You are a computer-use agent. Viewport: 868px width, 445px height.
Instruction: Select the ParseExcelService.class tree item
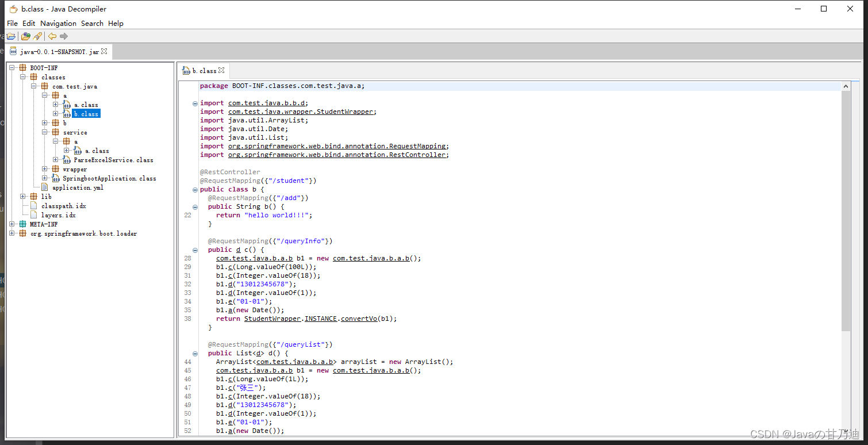coord(113,160)
